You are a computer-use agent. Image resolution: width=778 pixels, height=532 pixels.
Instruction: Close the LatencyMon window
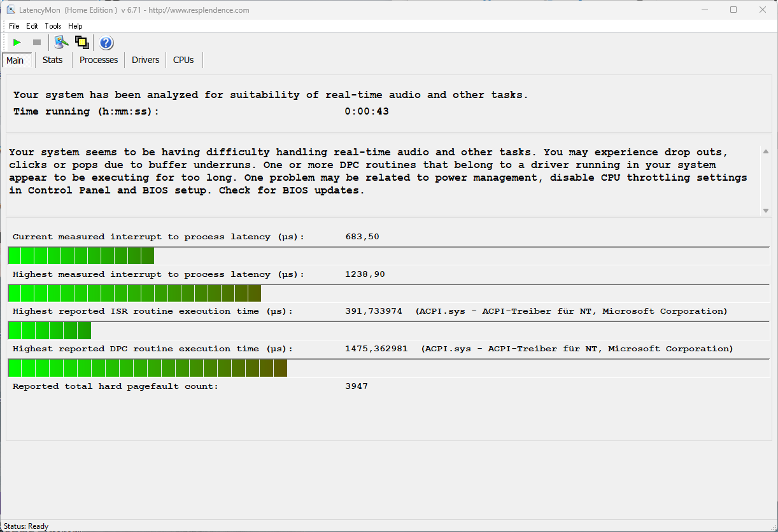point(763,10)
